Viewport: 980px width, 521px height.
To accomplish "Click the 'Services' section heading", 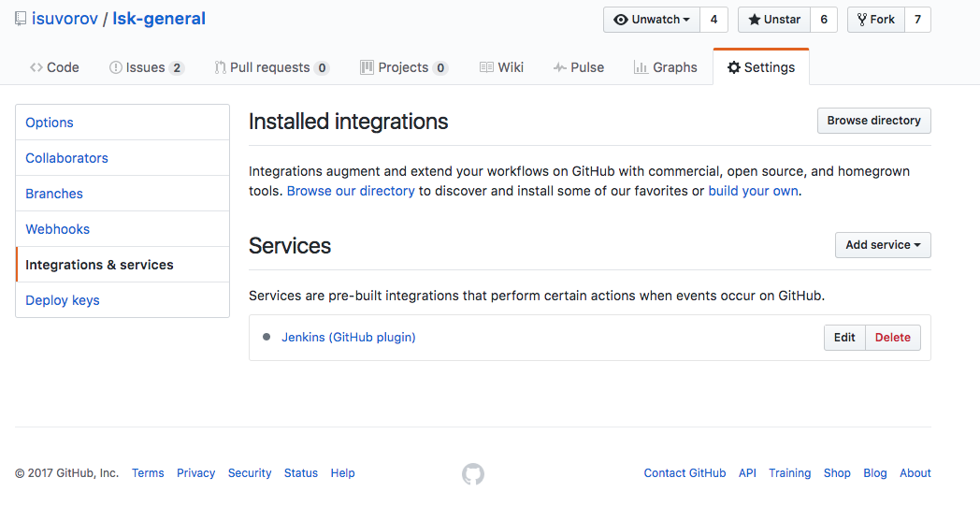I will click(290, 246).
